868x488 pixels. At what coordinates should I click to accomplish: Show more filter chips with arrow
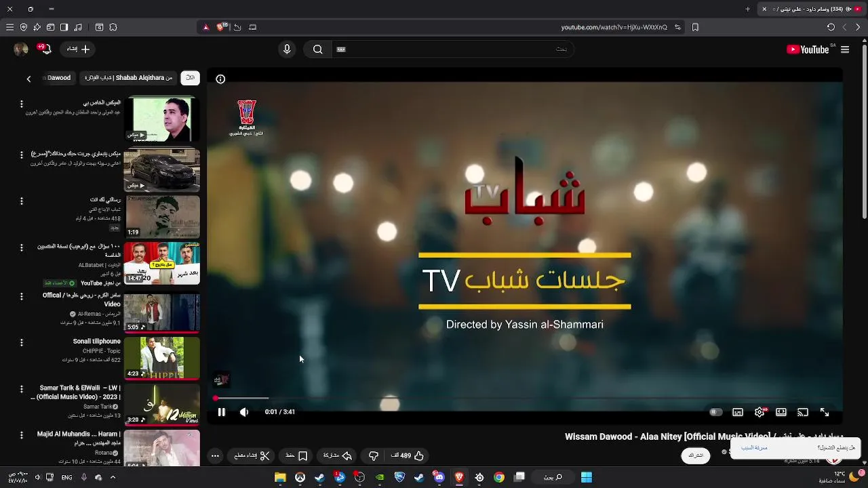[x=28, y=79]
